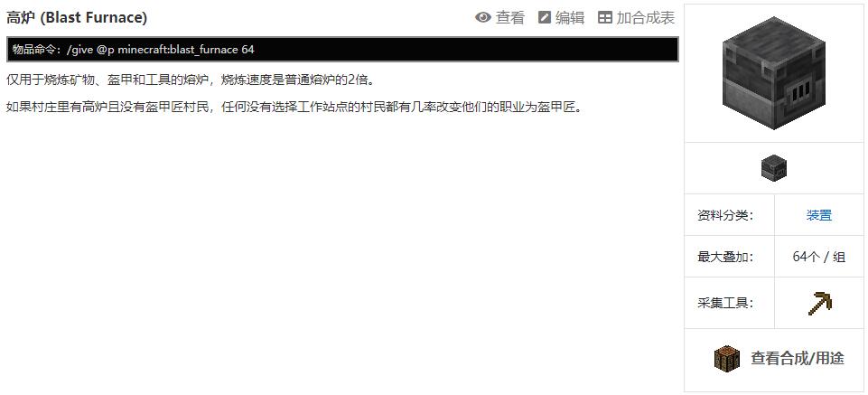Click the 64个 / 组 stack value

click(x=818, y=257)
